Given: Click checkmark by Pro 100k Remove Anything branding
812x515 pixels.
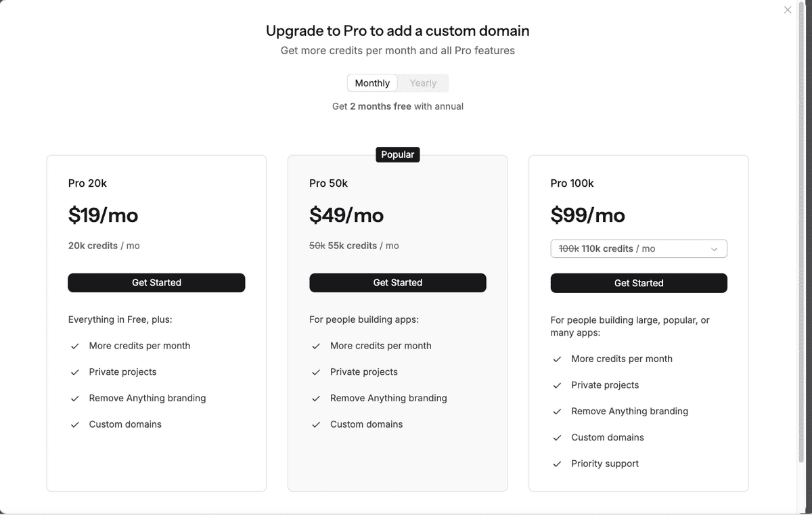Looking at the screenshot, I should tap(557, 411).
